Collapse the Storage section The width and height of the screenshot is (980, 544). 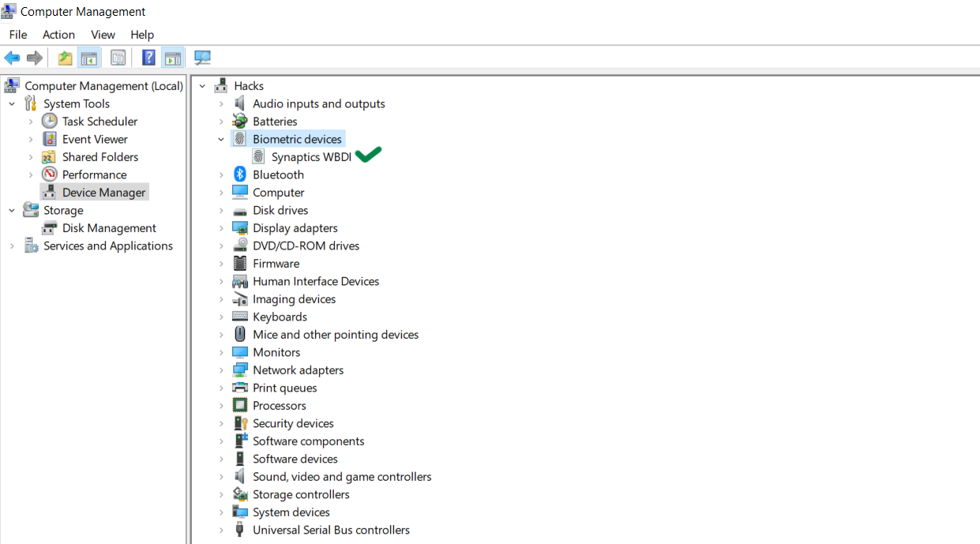pyautogui.click(x=11, y=210)
